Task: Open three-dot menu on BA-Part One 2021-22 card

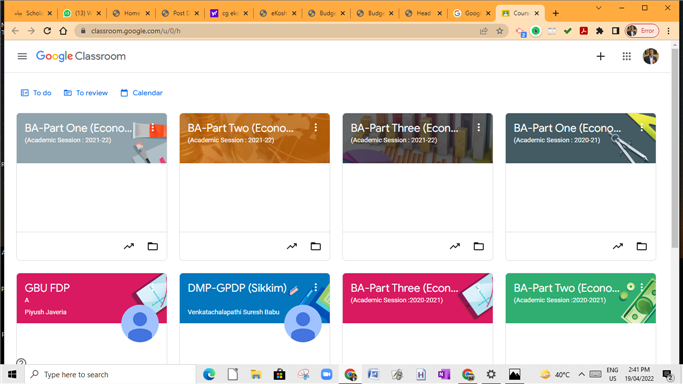Action: (153, 128)
